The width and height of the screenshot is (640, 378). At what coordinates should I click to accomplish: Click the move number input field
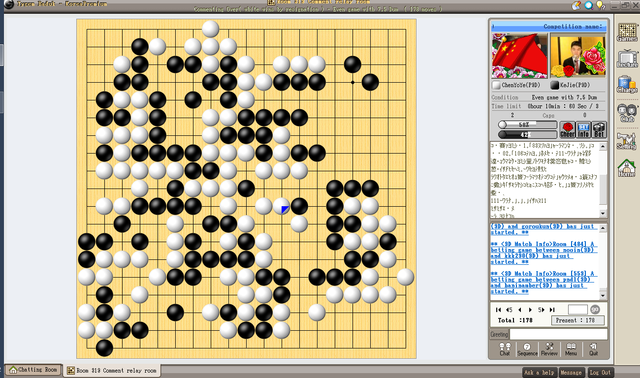coord(578,309)
